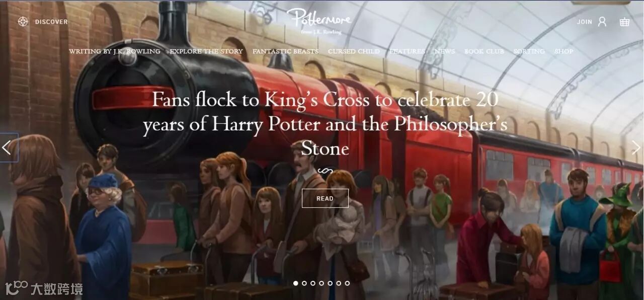This screenshot has height=300, width=644.
Task: Open Writing by J.K. Rowling menu
Action: point(115,51)
